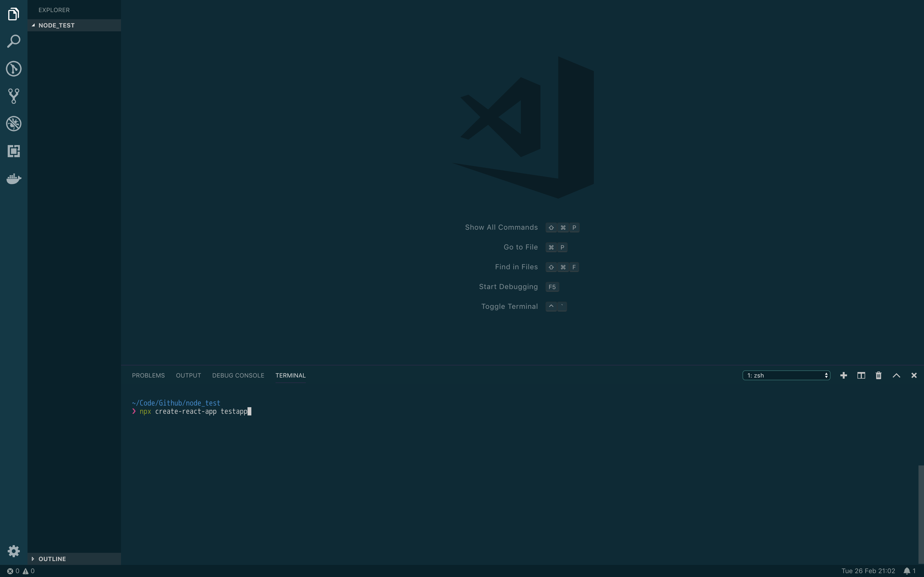Open the Extensions view icon
Viewport: 924px width, 577px height.
[x=14, y=151]
